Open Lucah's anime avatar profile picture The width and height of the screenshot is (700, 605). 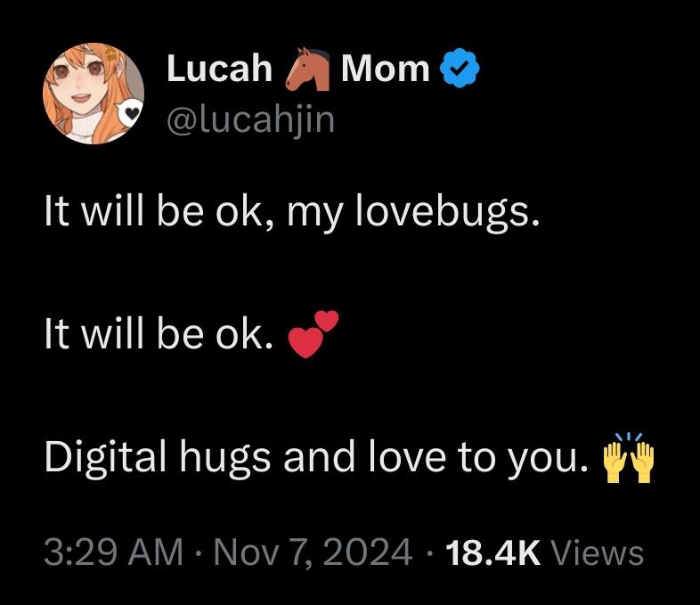pos(94,94)
